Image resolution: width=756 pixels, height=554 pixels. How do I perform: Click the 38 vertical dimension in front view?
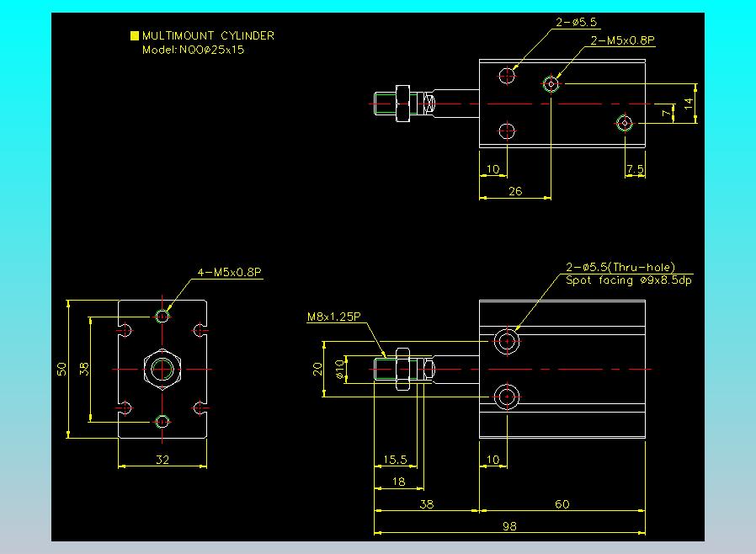(84, 370)
